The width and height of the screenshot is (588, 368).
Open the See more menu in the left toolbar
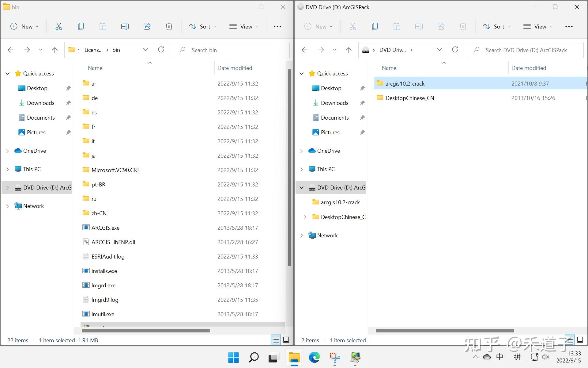click(x=277, y=26)
